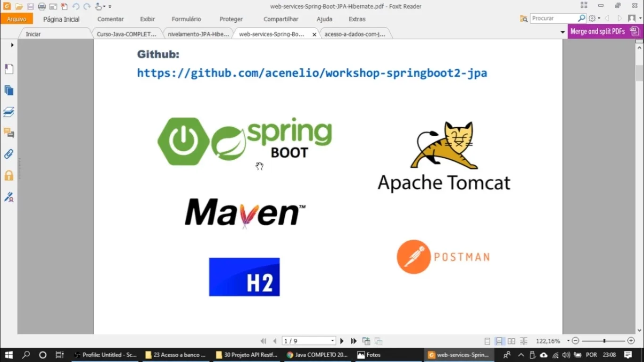Open the Proteger ribbon tab
Viewport: 644px width, 362px height.
click(231, 19)
